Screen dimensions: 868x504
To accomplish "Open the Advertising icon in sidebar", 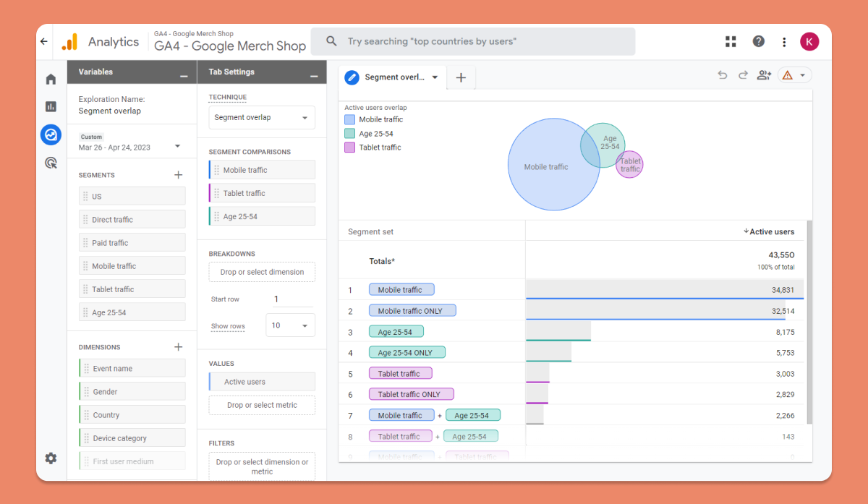I will tap(51, 163).
